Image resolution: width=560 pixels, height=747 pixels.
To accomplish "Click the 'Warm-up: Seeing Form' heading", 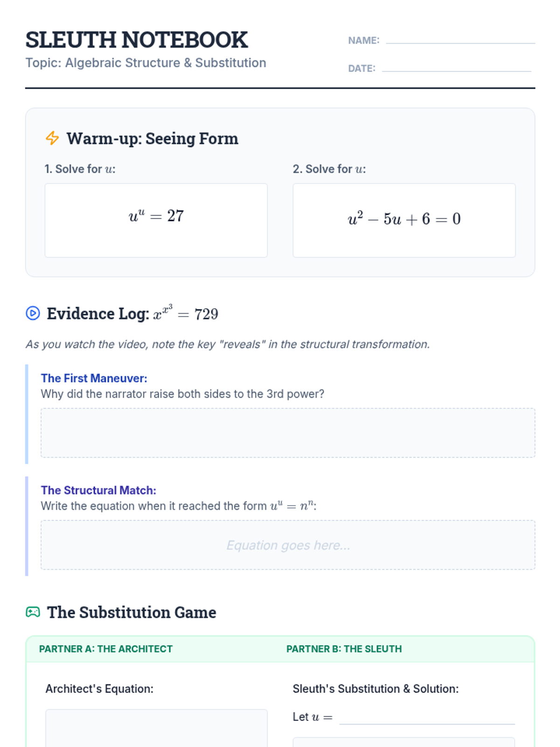I will [152, 139].
